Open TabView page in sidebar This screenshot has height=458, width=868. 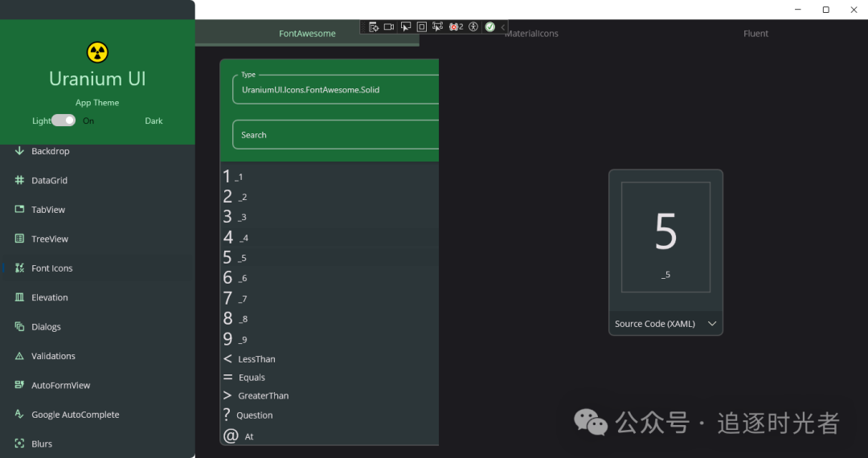[97, 210]
